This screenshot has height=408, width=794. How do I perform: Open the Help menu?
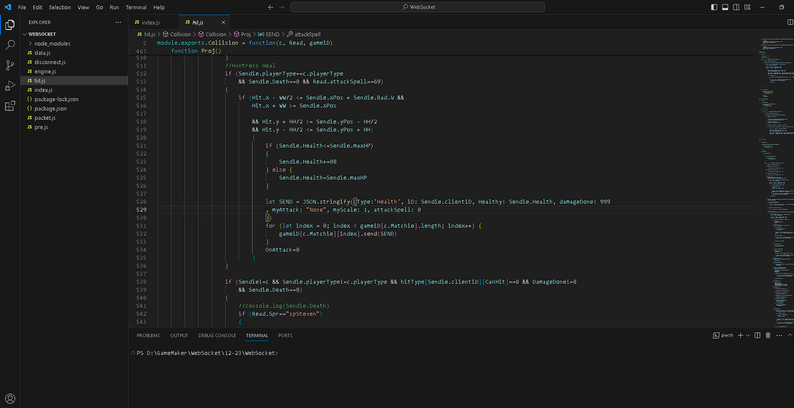158,8
